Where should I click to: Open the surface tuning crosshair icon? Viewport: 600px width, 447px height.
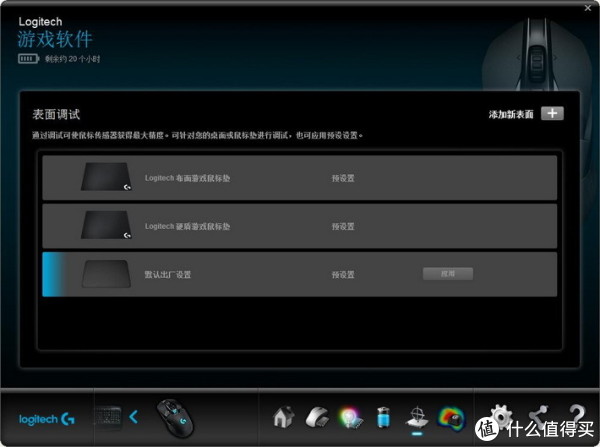pos(417,417)
